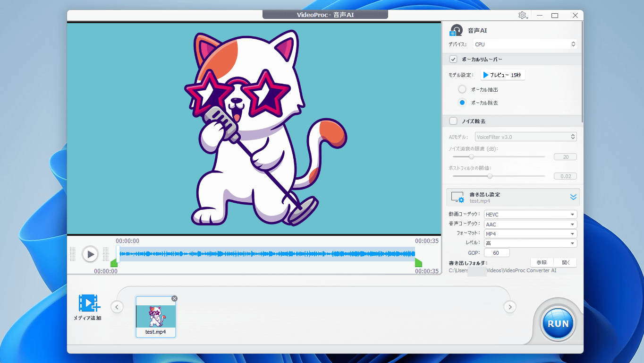Click the green trim end marker
This screenshot has height=363, width=644.
coord(418,263)
